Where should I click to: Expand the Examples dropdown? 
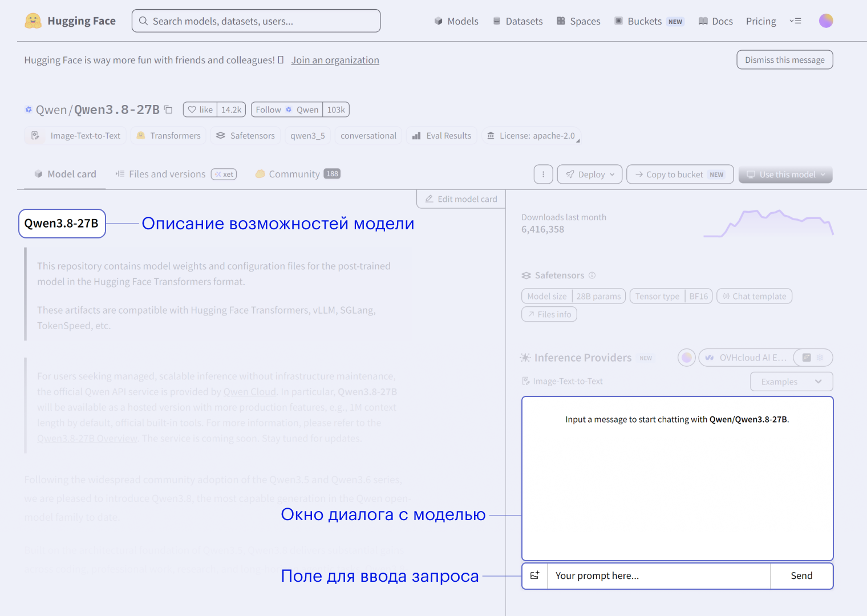click(x=792, y=382)
